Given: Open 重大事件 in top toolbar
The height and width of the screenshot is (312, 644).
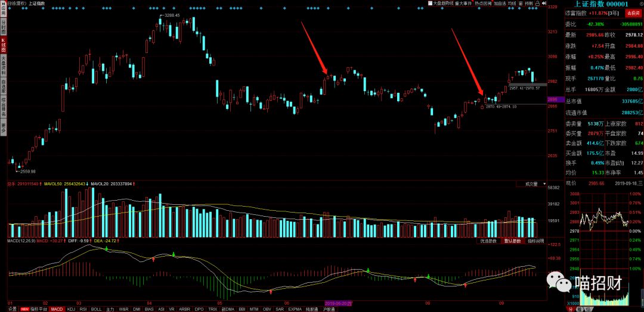Looking at the screenshot, I should click(463, 4).
